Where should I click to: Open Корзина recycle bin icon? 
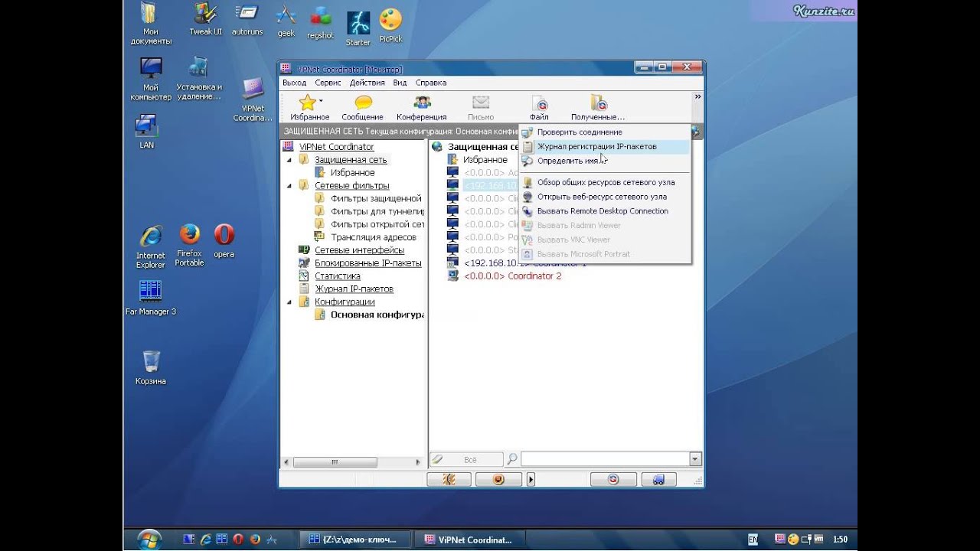tap(151, 367)
